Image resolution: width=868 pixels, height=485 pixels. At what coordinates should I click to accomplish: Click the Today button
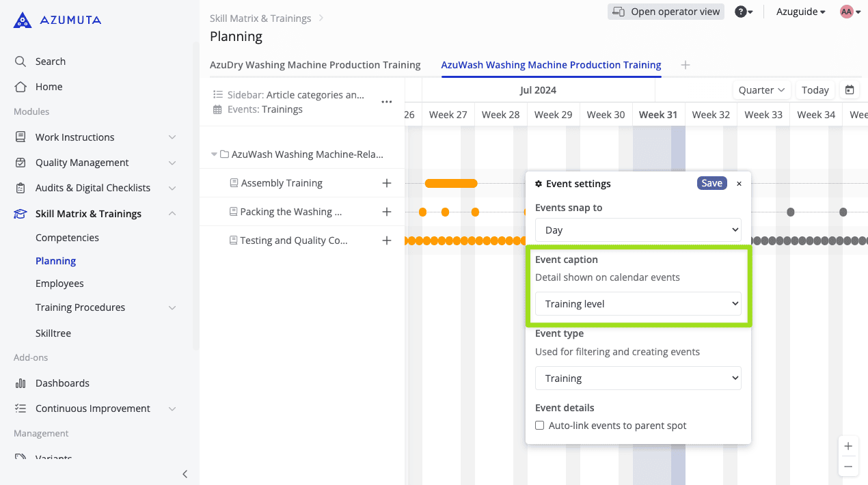click(815, 90)
